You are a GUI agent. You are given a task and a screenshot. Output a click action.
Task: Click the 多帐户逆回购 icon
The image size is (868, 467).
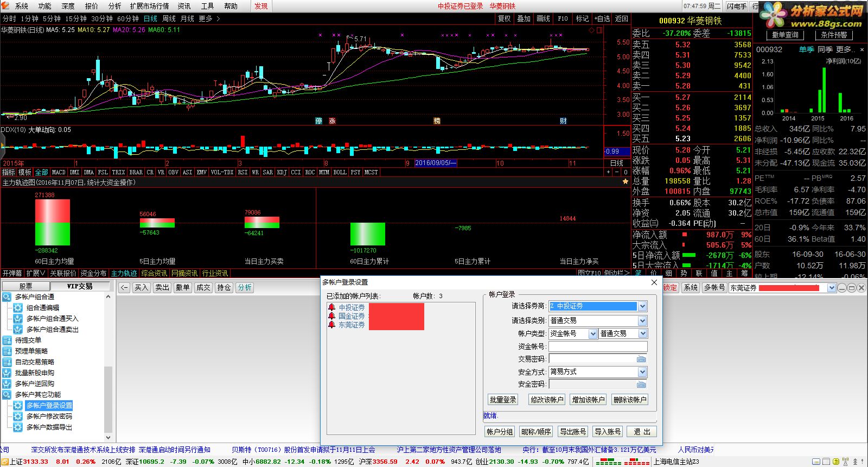coord(7,384)
